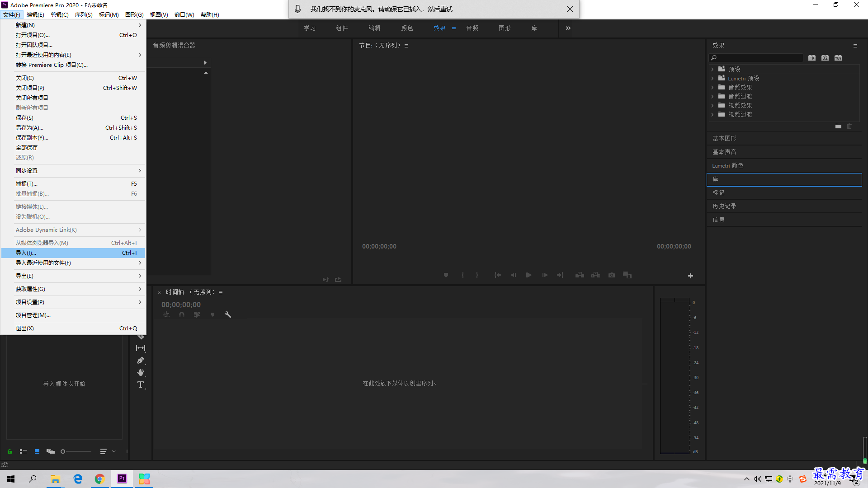Click the delete trash icon in Effects panel
Image resolution: width=868 pixels, height=488 pixels.
pos(849,127)
